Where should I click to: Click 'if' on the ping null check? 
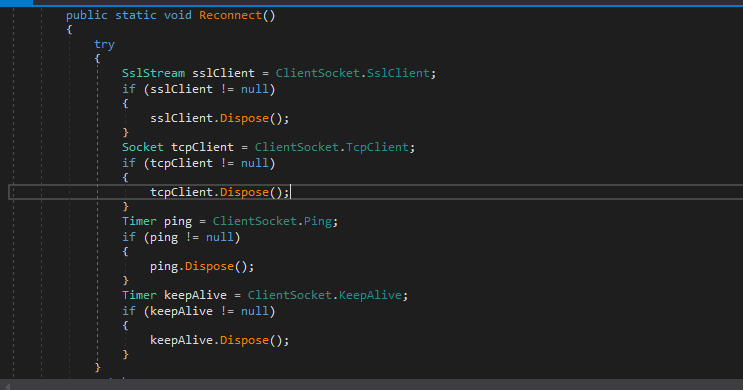[129, 237]
